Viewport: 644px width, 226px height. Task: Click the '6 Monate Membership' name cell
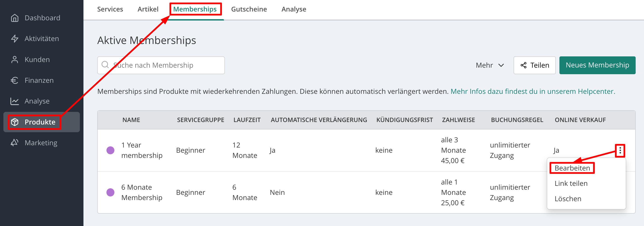[142, 192]
